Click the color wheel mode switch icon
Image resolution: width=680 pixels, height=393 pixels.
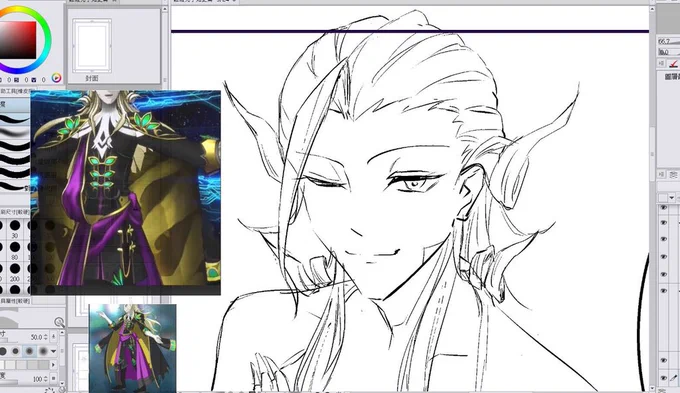pyautogui.click(x=56, y=78)
